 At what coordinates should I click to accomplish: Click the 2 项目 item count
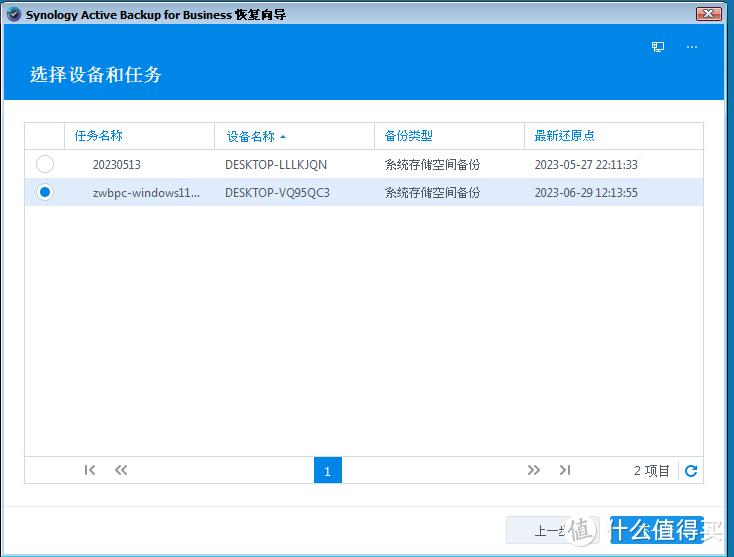tap(652, 470)
